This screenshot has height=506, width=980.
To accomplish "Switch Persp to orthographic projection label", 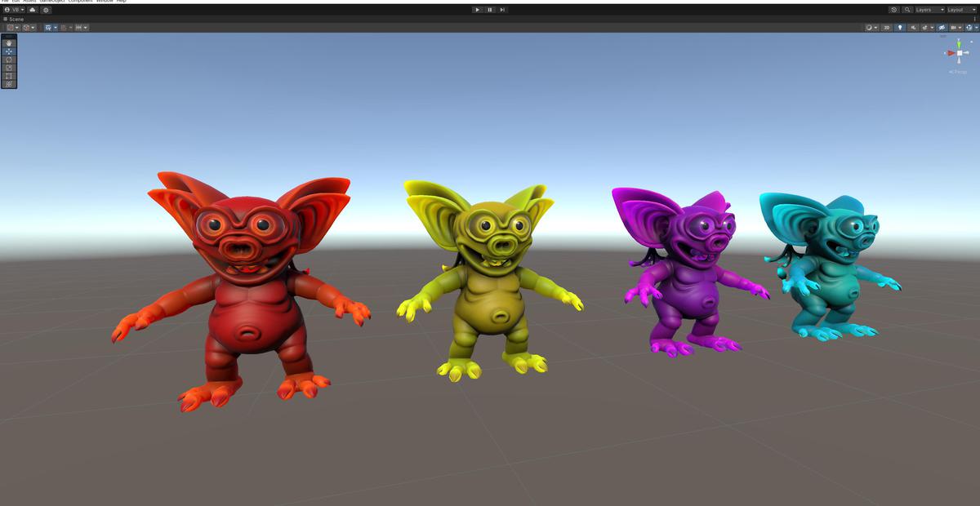I will coord(958,72).
